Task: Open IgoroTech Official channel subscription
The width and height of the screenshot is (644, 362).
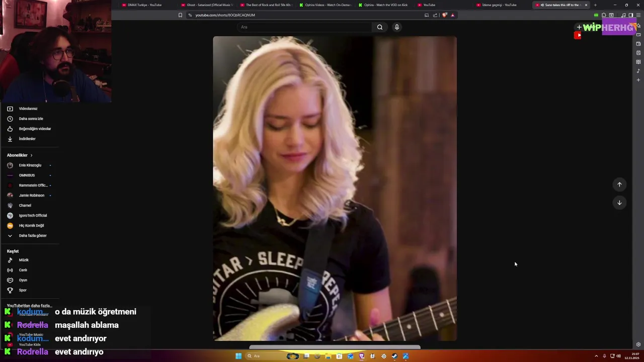Action: pyautogui.click(x=33, y=216)
